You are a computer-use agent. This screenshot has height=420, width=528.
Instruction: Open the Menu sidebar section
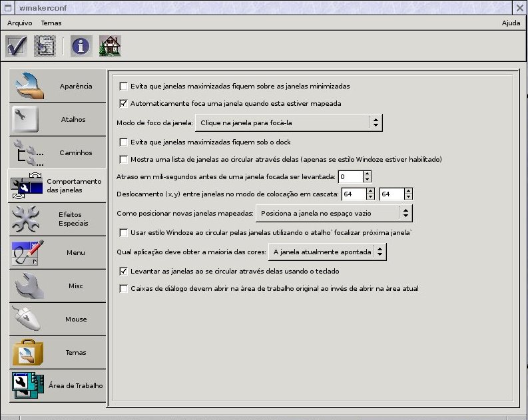pyautogui.click(x=57, y=252)
